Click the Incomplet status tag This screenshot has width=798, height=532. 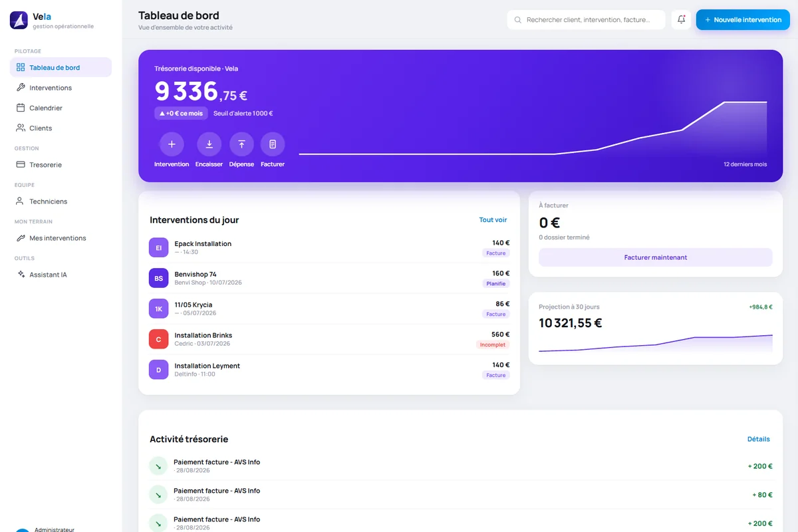(493, 344)
